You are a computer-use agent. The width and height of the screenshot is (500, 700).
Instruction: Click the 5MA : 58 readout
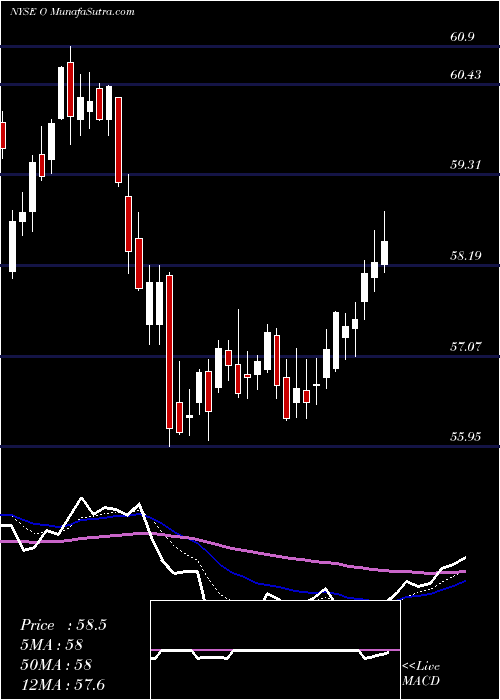coord(52,645)
